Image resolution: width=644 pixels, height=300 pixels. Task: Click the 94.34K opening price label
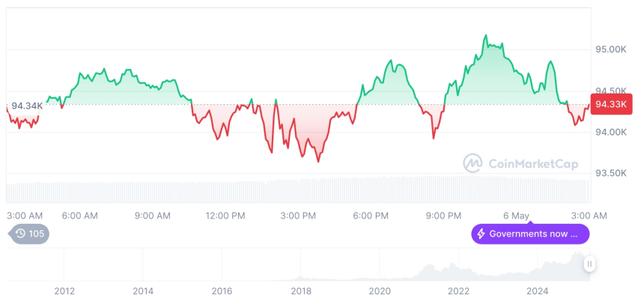point(27,105)
